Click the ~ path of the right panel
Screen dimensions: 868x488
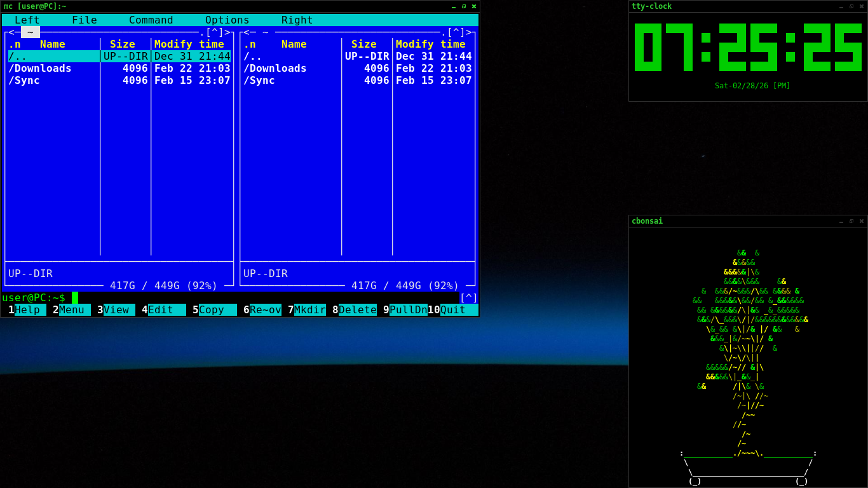point(266,32)
